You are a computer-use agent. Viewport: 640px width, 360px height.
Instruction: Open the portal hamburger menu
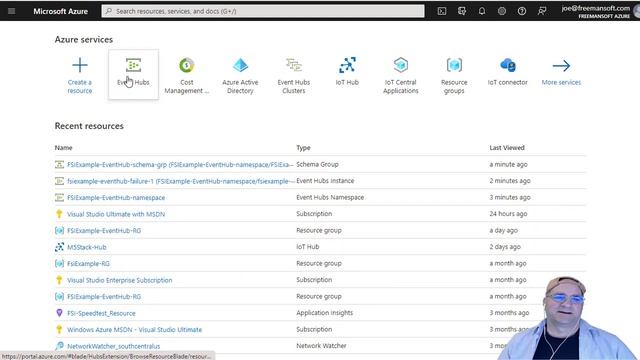tap(11, 11)
